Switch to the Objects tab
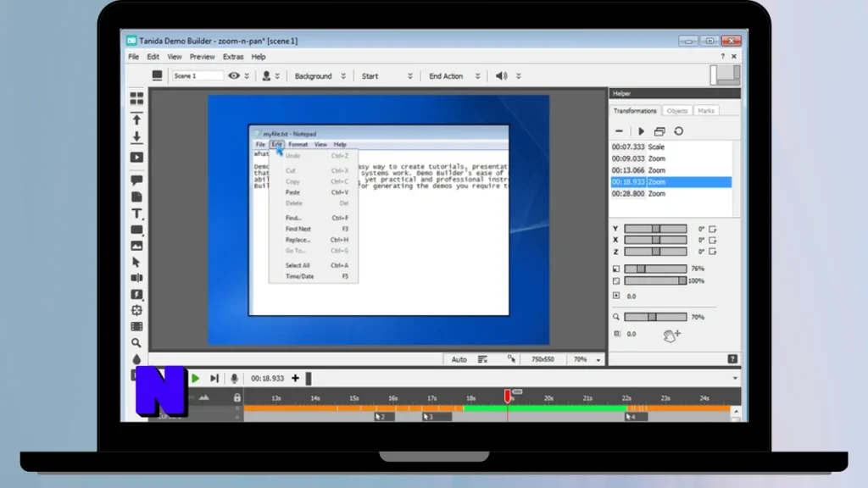The width and height of the screenshot is (868, 488). tap(676, 111)
